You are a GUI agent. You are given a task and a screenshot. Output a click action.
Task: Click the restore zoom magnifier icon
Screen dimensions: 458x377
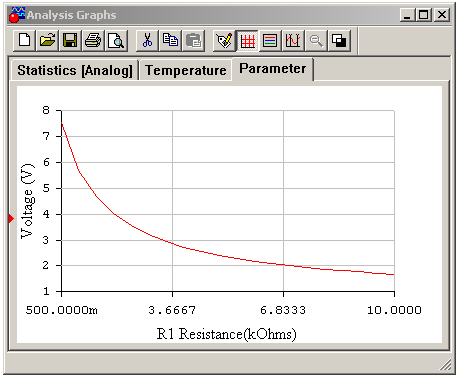click(x=316, y=41)
